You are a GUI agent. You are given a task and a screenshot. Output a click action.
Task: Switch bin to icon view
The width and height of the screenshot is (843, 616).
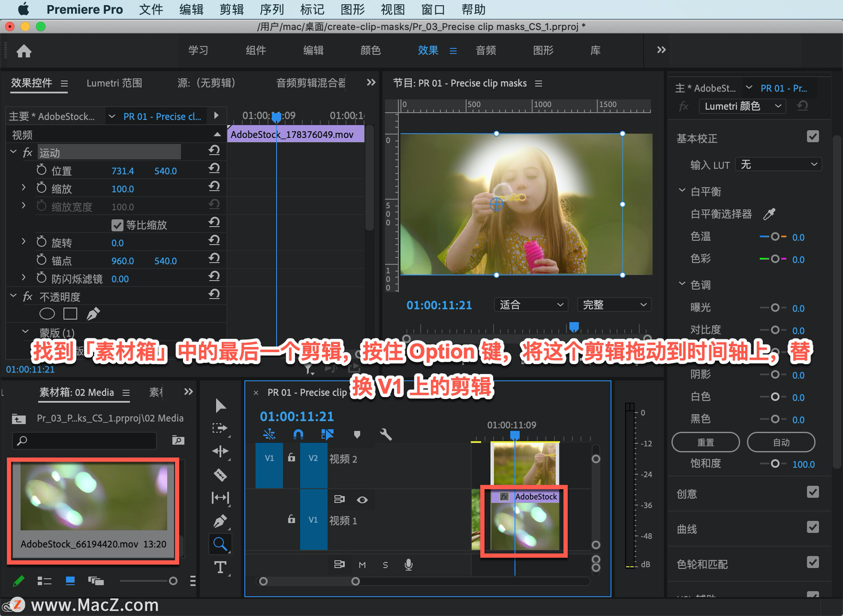click(70, 581)
